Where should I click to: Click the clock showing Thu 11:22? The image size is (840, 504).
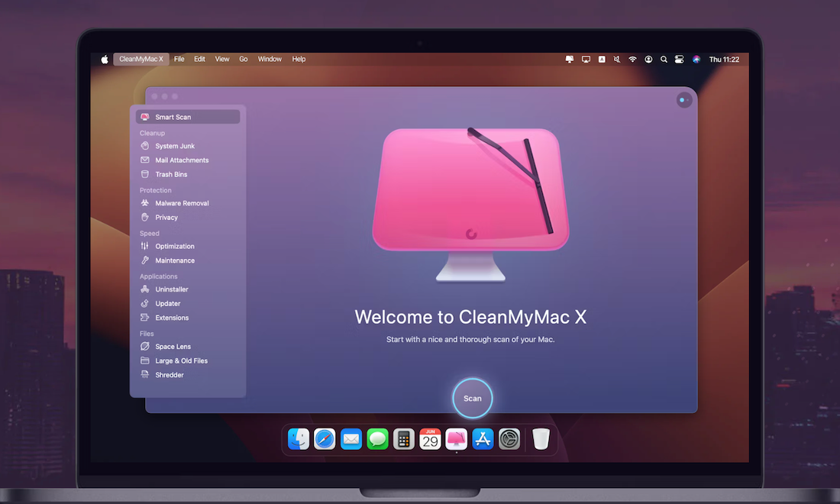[724, 60]
